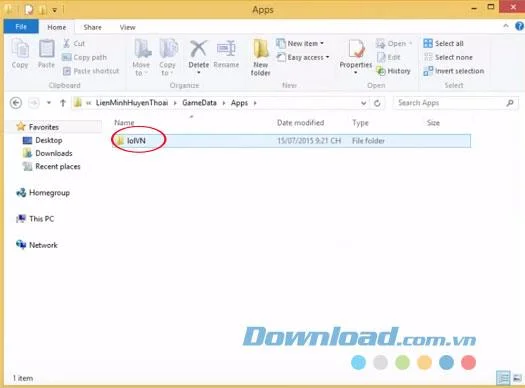Switch to the View ribbon tab
The image size is (525, 388).
coord(128,27)
